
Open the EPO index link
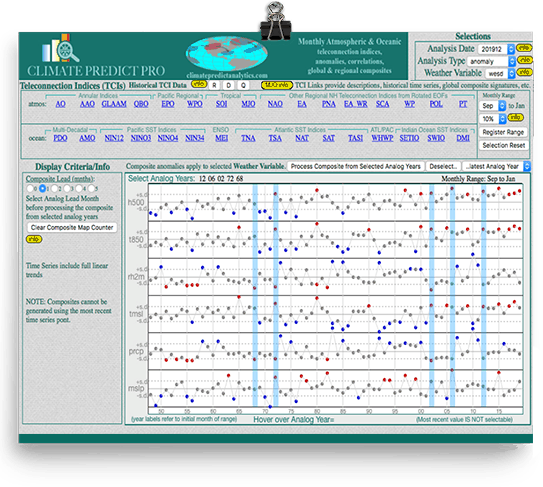168,104
